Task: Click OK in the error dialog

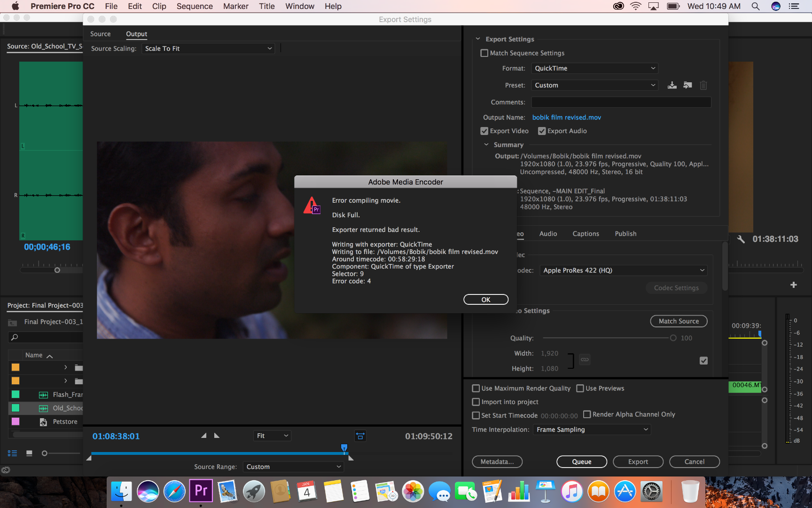Action: [486, 300]
